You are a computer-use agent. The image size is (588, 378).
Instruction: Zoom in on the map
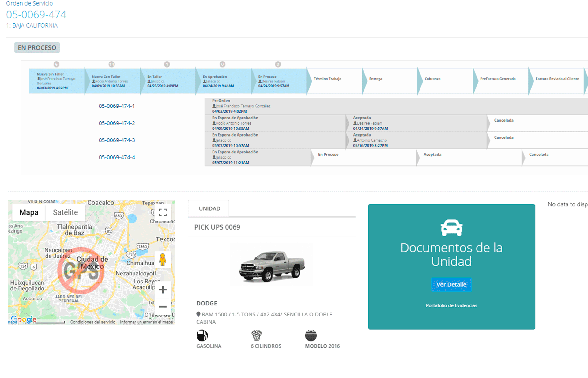[x=163, y=290]
